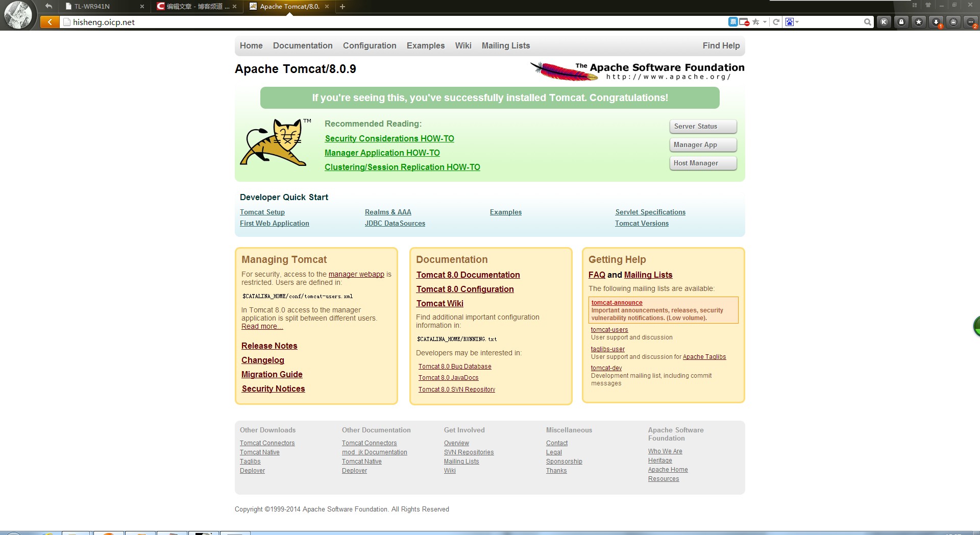
Task: Reload the page with the refresh icon
Action: [x=776, y=22]
